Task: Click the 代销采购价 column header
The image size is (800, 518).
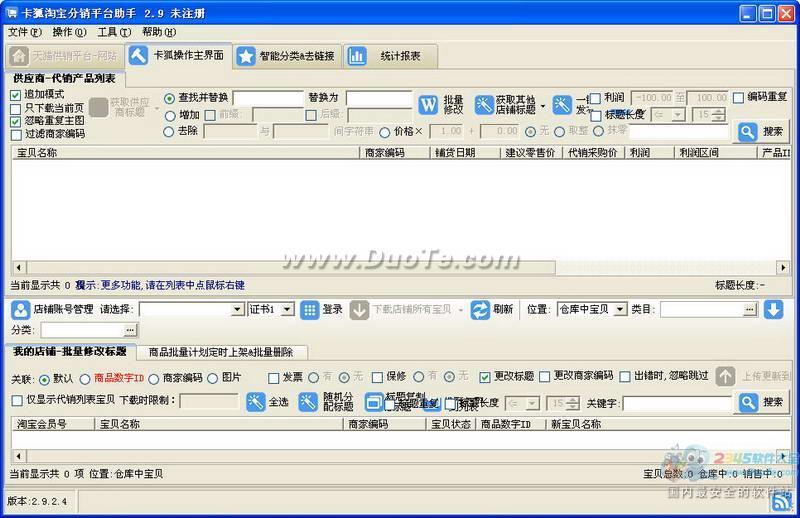Action: [x=593, y=153]
